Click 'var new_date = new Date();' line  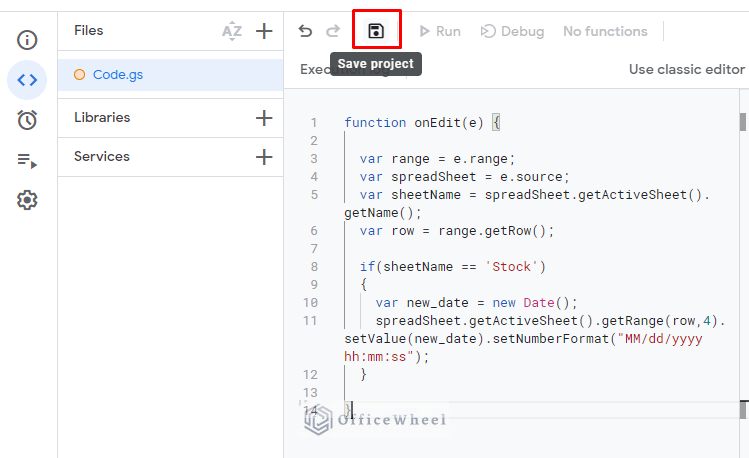coord(476,303)
